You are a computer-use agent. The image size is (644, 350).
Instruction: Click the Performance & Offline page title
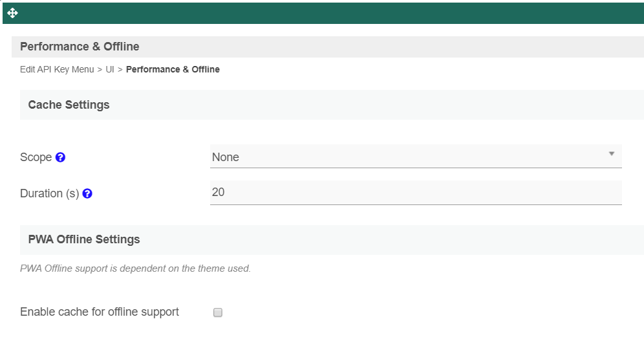[x=80, y=47]
